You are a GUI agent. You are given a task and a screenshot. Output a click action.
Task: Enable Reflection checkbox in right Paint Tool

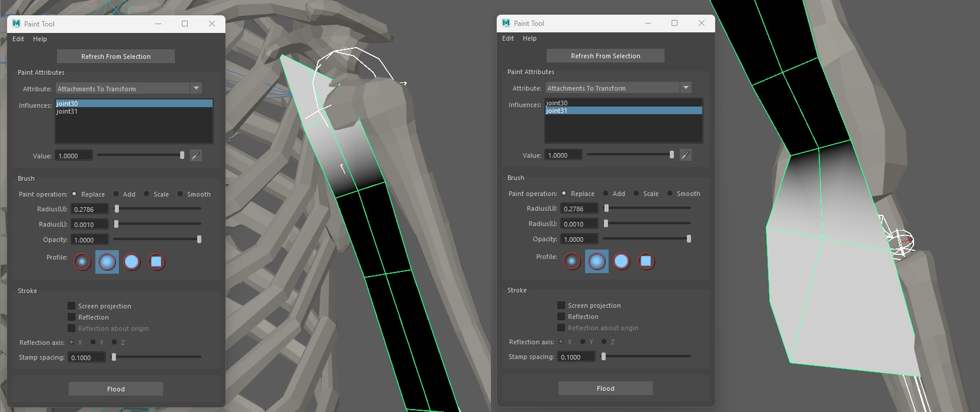pyautogui.click(x=562, y=317)
